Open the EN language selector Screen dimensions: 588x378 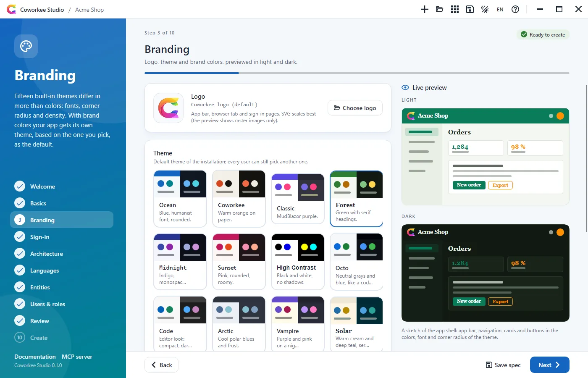pos(500,9)
